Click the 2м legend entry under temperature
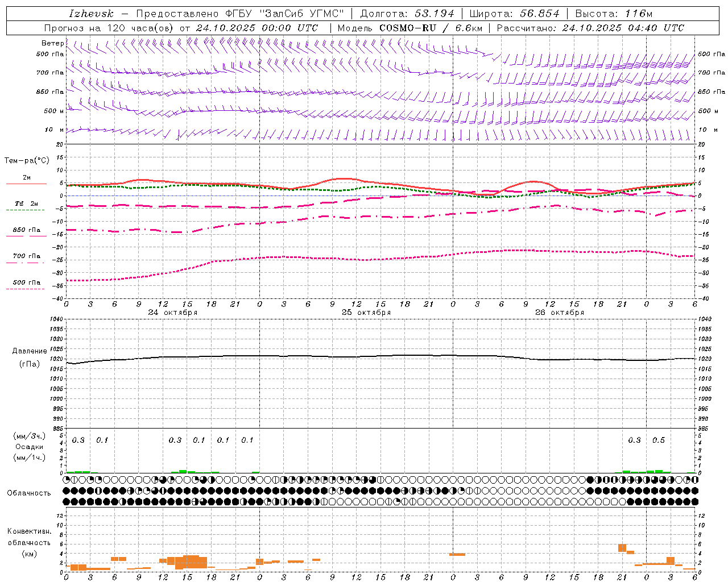Screen dimensions: 728x582 (x=27, y=177)
